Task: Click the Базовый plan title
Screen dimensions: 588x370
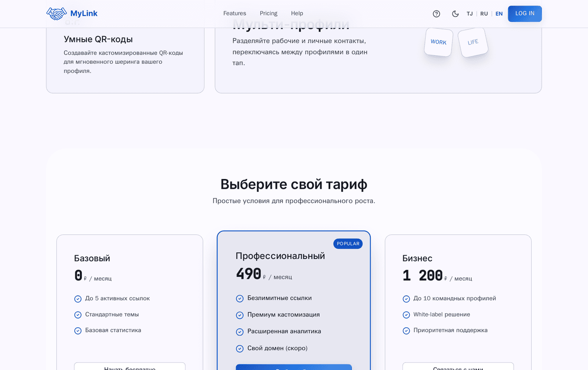Action: 92,258
